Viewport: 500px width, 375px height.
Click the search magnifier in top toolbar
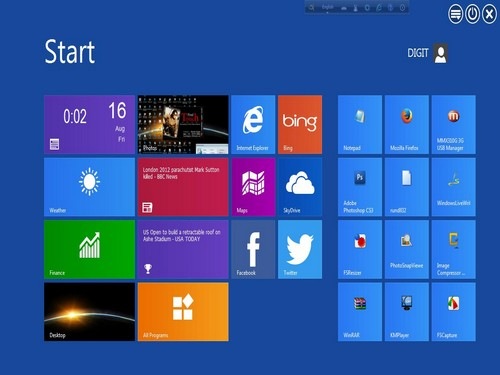pos(311,7)
